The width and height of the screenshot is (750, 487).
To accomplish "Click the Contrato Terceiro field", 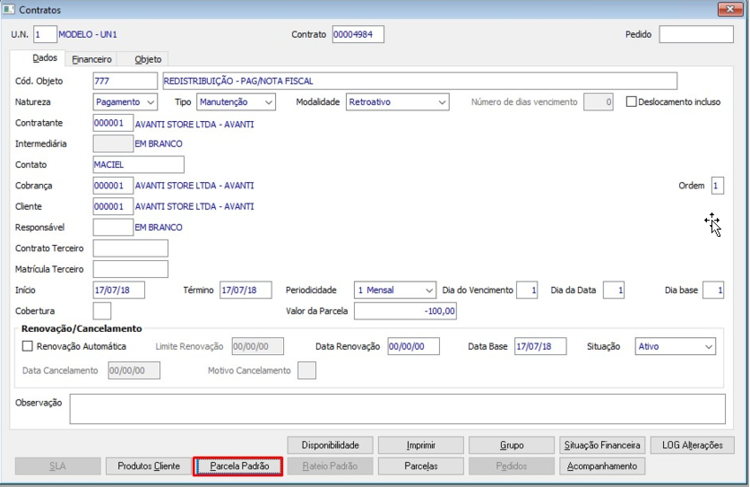I will (x=131, y=248).
